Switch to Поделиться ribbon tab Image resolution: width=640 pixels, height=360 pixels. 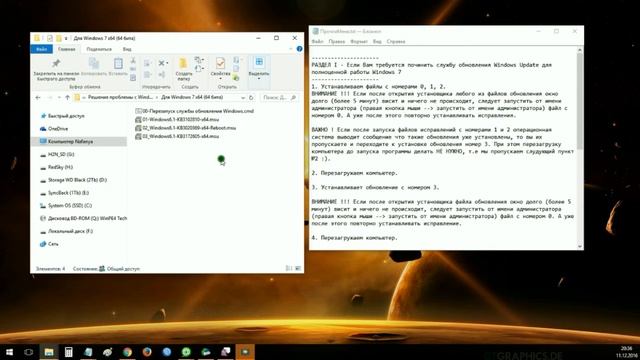pyautogui.click(x=99, y=49)
